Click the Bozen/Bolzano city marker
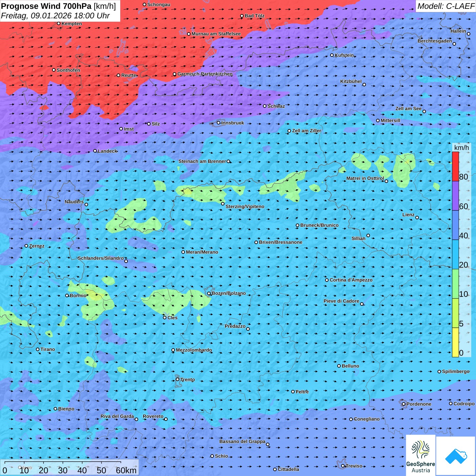Image resolution: width=476 pixels, height=476 pixels. point(209,293)
